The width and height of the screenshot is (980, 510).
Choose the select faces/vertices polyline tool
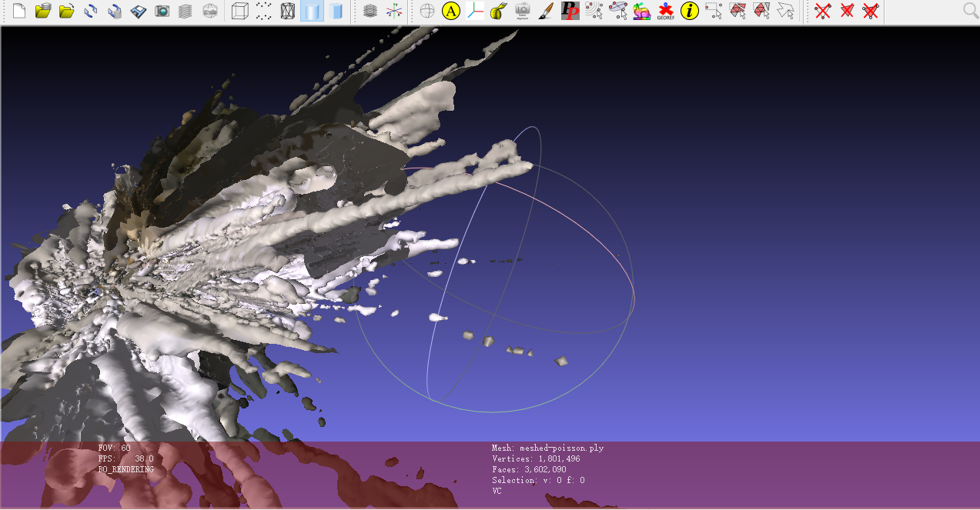(x=785, y=11)
